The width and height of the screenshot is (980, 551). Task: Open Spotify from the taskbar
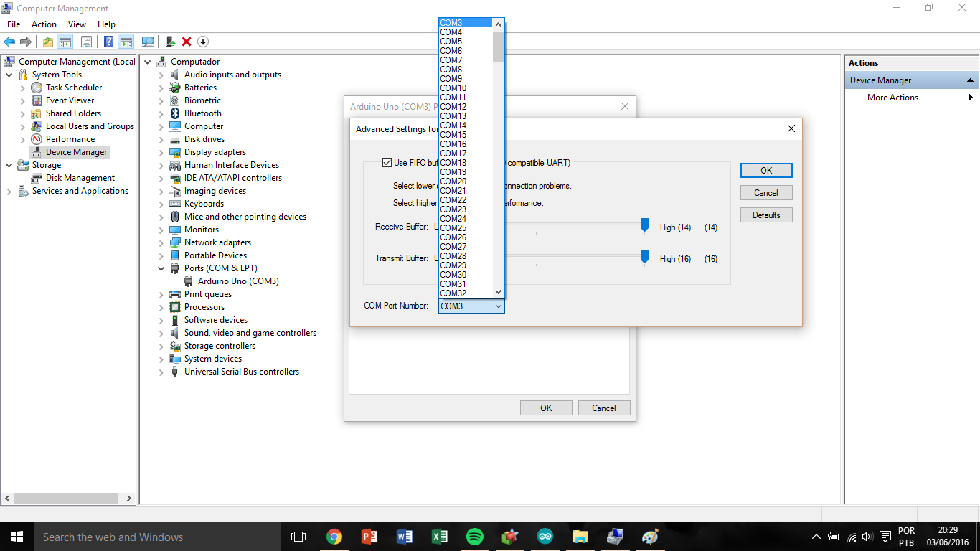tap(474, 537)
